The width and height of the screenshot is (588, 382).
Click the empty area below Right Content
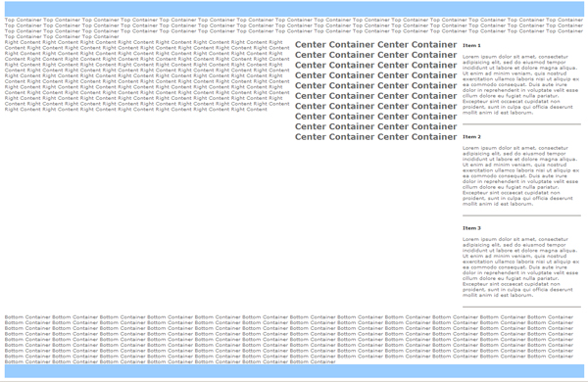tap(148, 212)
